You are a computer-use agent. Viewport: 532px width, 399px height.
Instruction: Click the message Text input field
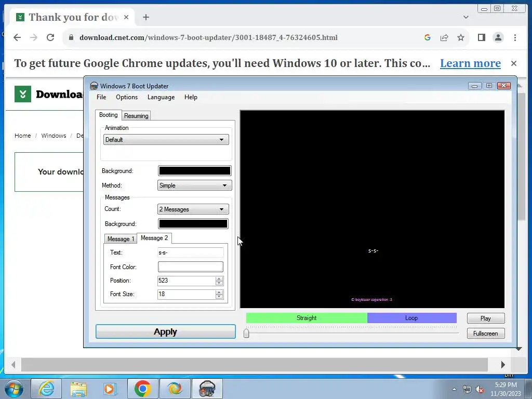[x=190, y=252]
